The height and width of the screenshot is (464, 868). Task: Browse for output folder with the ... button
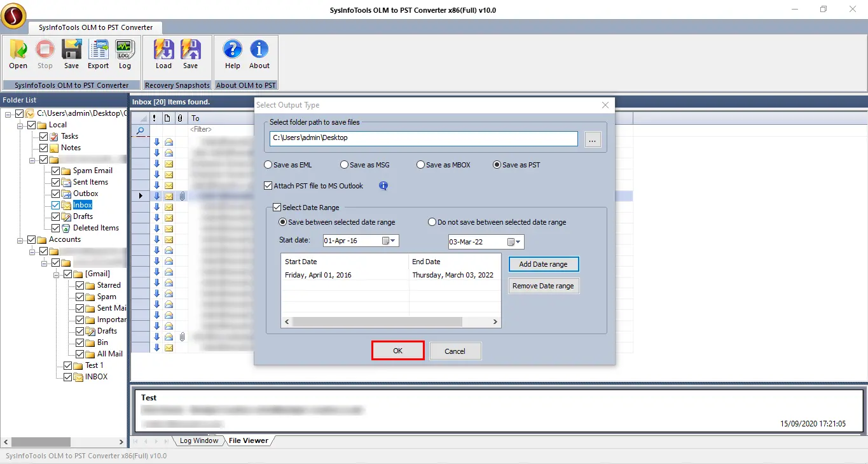(x=593, y=139)
